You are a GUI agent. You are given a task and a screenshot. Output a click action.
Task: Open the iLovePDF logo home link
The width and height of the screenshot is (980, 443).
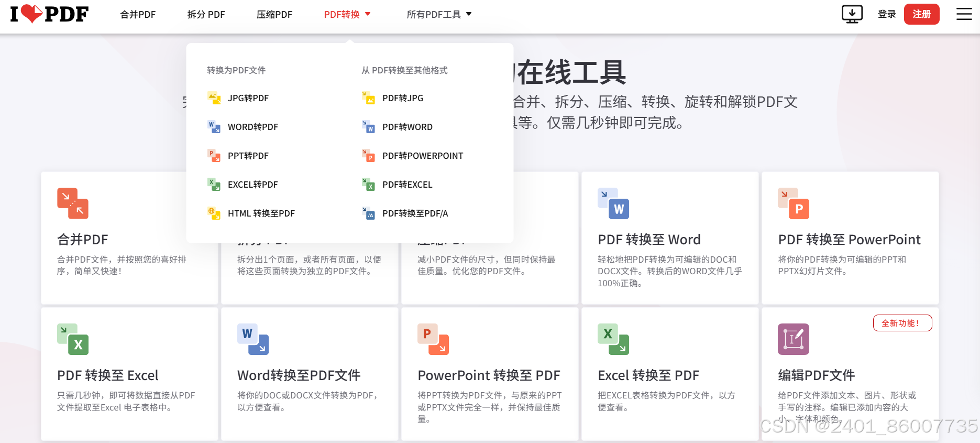(x=49, y=14)
